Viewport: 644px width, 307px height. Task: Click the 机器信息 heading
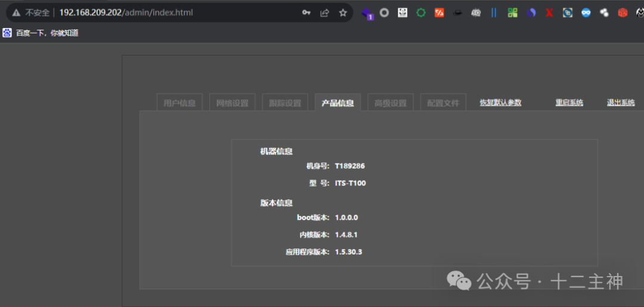pos(277,151)
